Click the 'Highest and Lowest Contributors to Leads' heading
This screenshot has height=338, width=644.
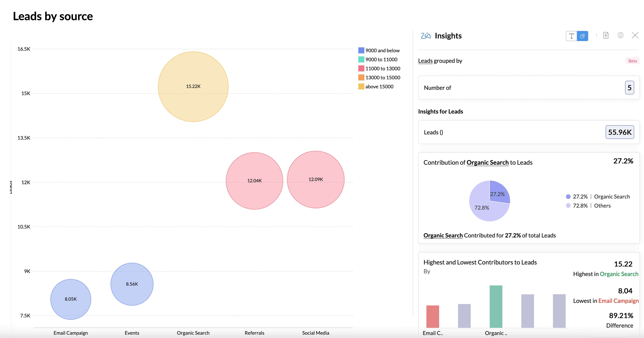(480, 262)
